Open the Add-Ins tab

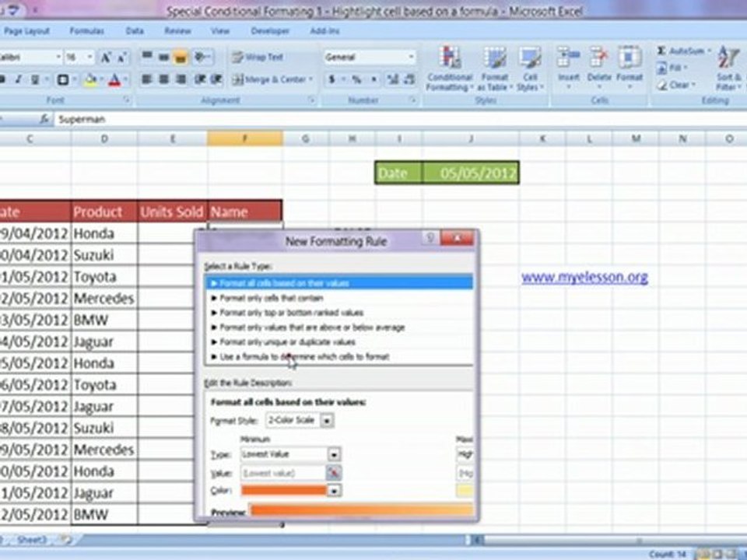click(x=324, y=31)
